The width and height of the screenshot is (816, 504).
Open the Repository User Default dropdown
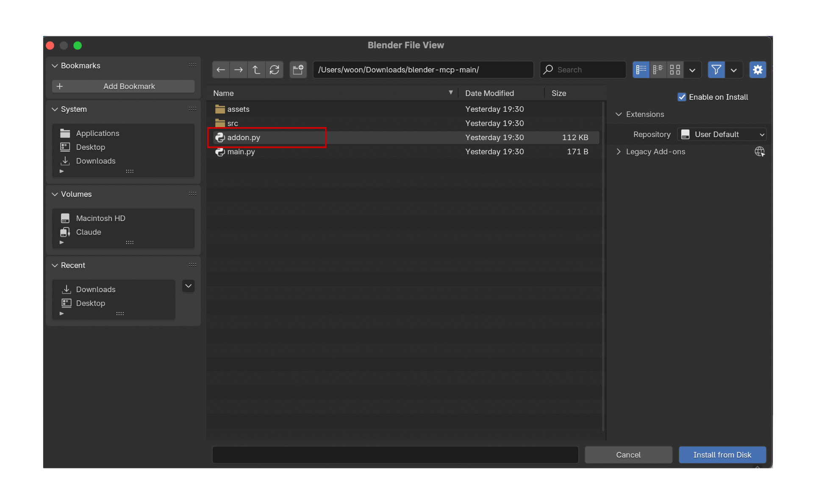722,134
